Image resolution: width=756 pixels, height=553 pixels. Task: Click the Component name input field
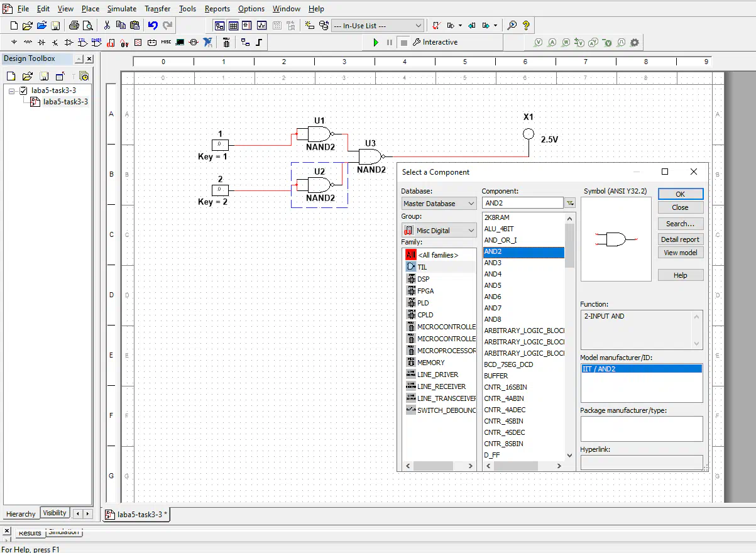pos(523,203)
